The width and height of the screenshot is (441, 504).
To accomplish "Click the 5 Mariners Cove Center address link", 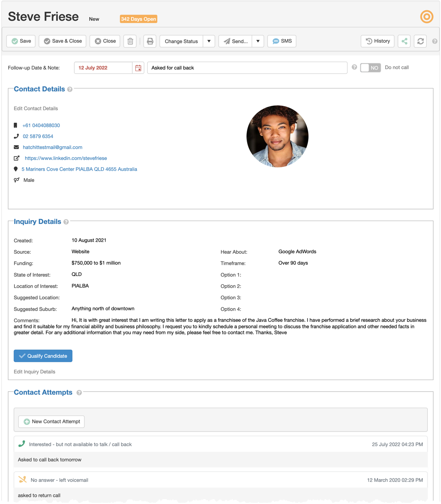I will pyautogui.click(x=79, y=169).
